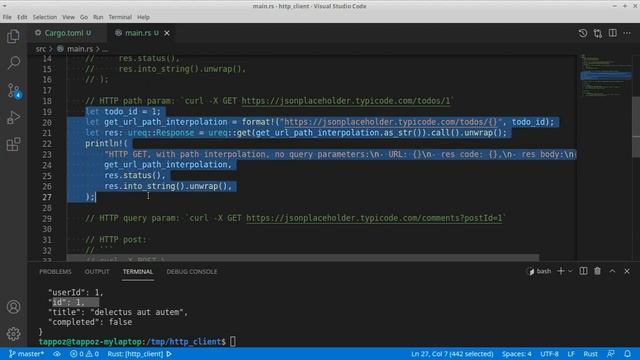Click the Rust: [http_client] status item
This screenshot has width=640, height=360.
135,354
